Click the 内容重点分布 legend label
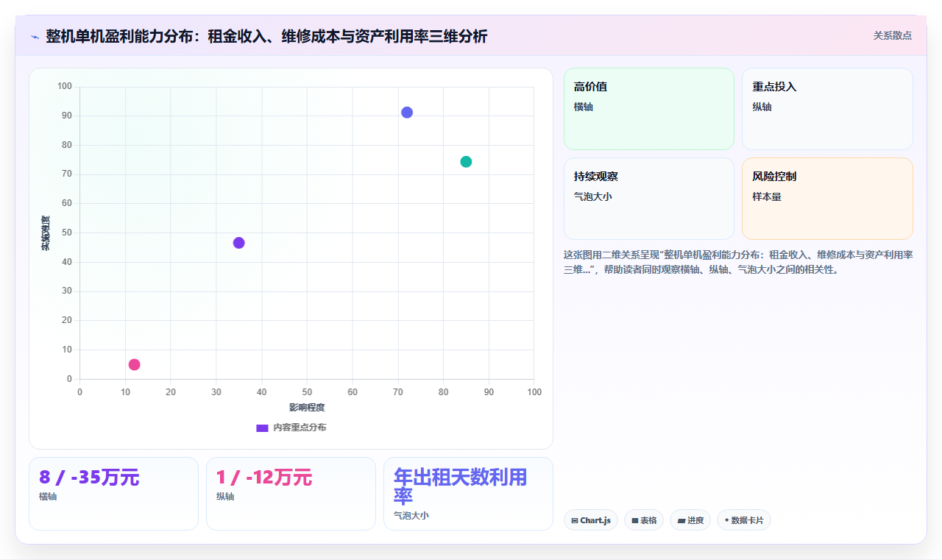The height and width of the screenshot is (560, 942). 300,428
